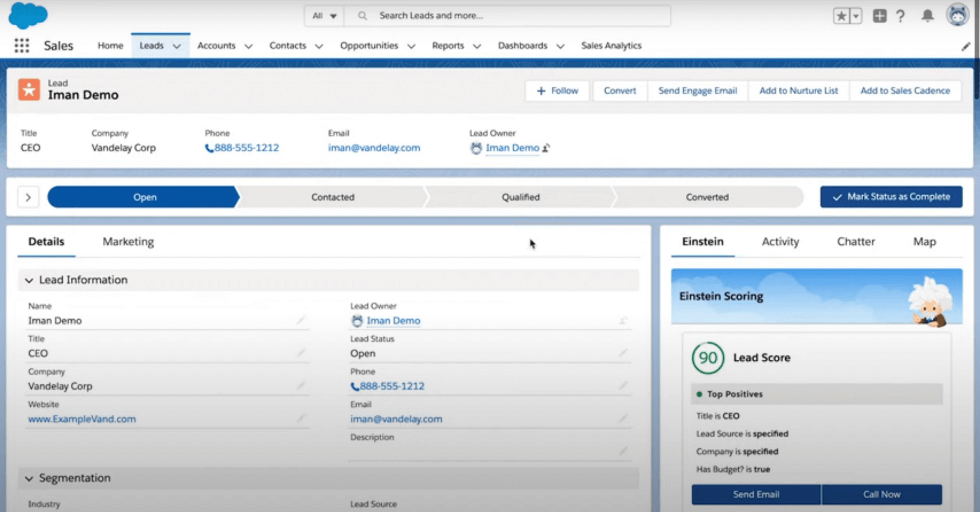
Task: Click the header iman@vandelay.com email link
Action: (374, 148)
